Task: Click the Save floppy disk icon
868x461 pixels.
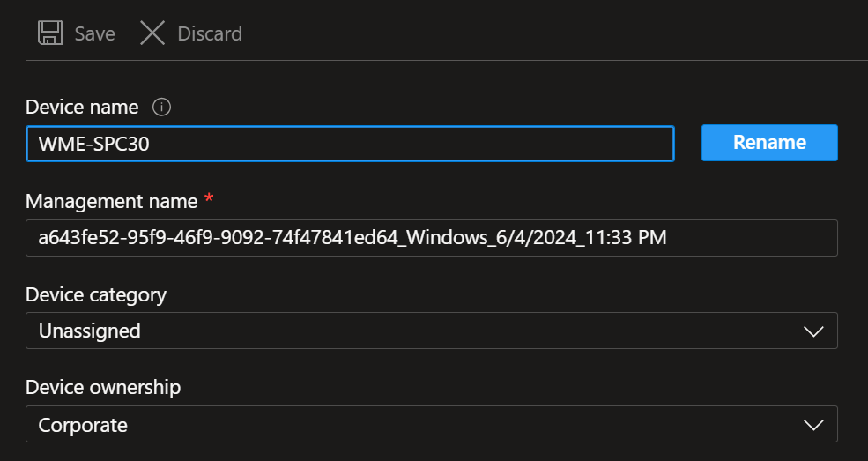Action: pyautogui.click(x=50, y=33)
